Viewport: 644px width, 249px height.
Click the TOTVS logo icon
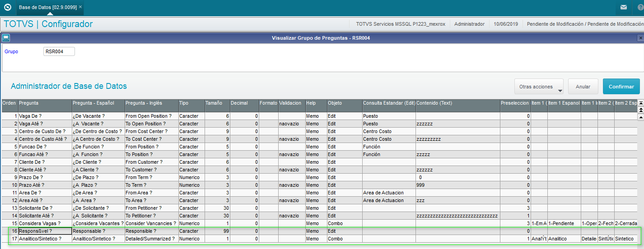pyautogui.click(x=7, y=7)
